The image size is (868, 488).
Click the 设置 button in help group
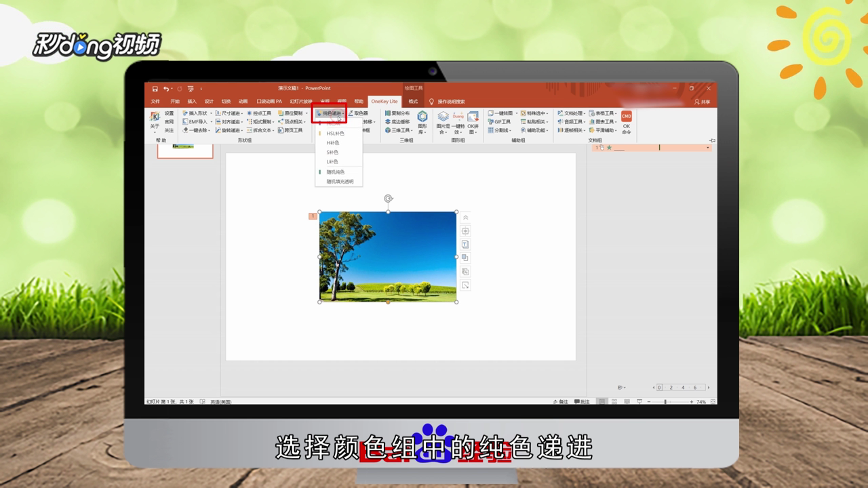click(x=169, y=113)
